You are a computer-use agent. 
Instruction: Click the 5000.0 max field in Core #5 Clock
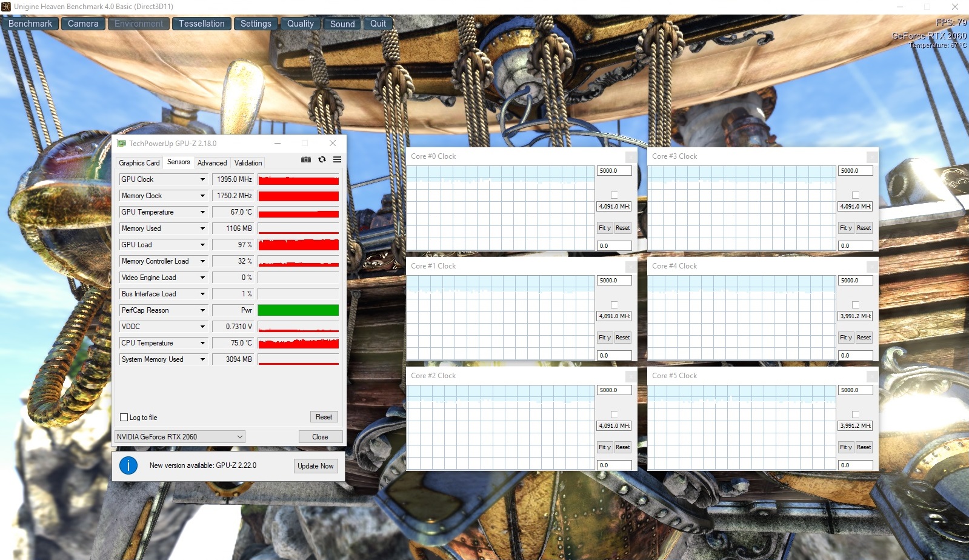click(856, 390)
